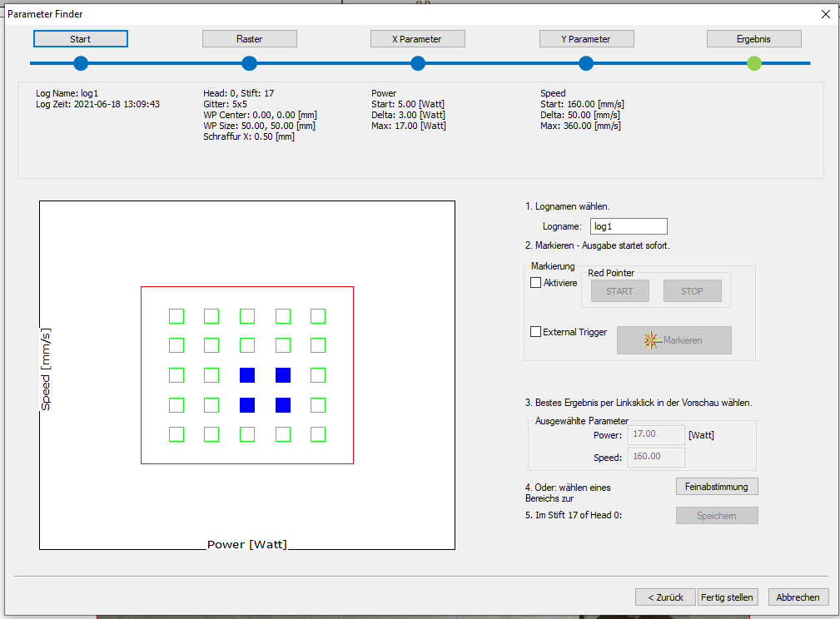Select center square of bottom grid row
The image size is (840, 619).
click(247, 434)
